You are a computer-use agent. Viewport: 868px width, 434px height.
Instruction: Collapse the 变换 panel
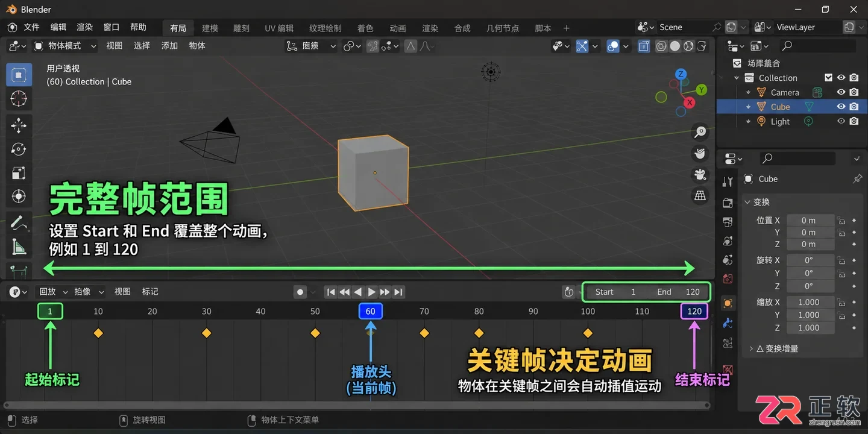[748, 202]
